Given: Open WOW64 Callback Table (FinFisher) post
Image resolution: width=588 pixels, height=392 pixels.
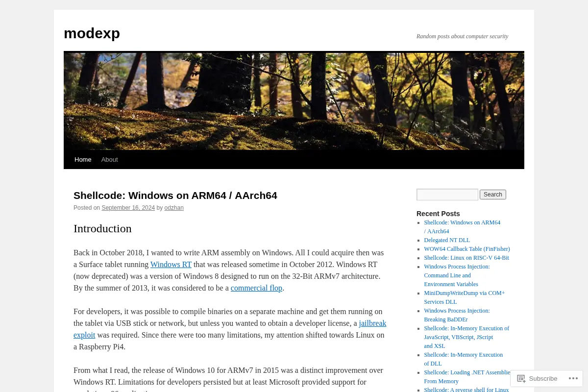Looking at the screenshot, I should [467, 249].
